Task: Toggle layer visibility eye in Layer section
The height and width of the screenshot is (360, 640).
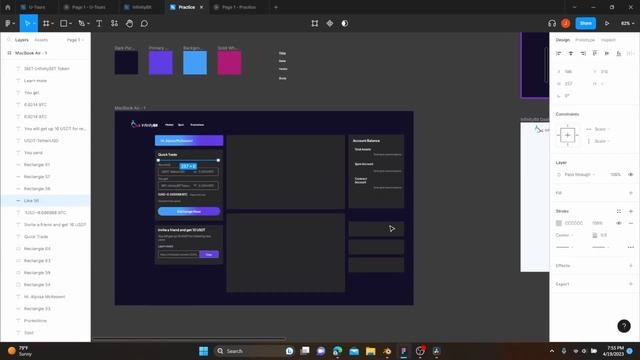Action: click(631, 175)
